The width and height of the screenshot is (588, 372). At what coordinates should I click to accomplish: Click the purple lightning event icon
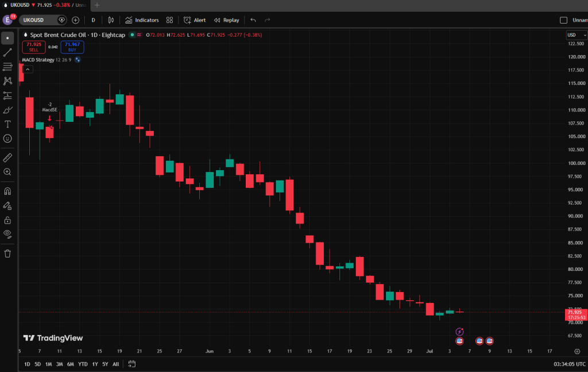pyautogui.click(x=459, y=332)
